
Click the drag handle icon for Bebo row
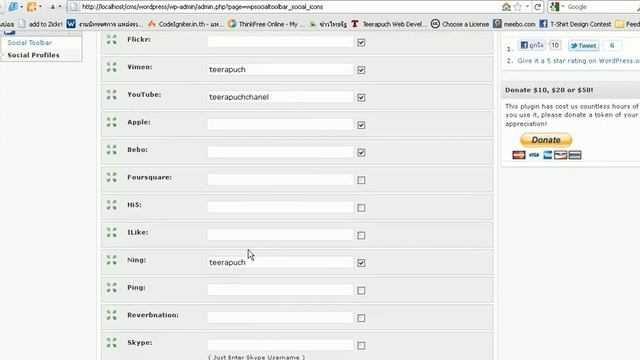(111, 150)
